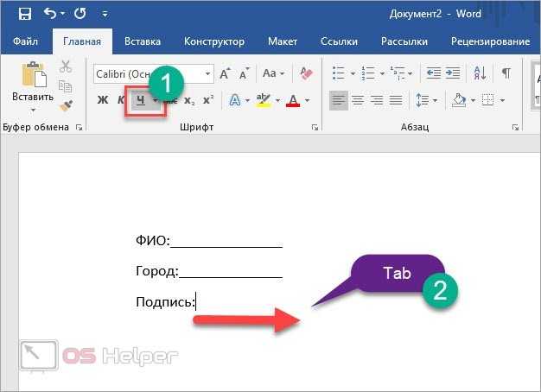This screenshot has height=392, width=541.
Task: Center align the text
Action: [358, 100]
